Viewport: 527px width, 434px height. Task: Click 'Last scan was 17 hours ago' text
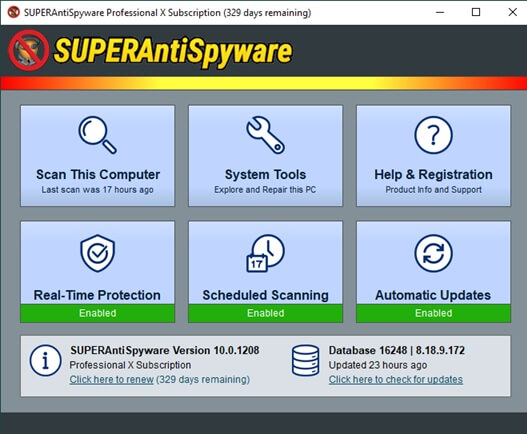97,190
